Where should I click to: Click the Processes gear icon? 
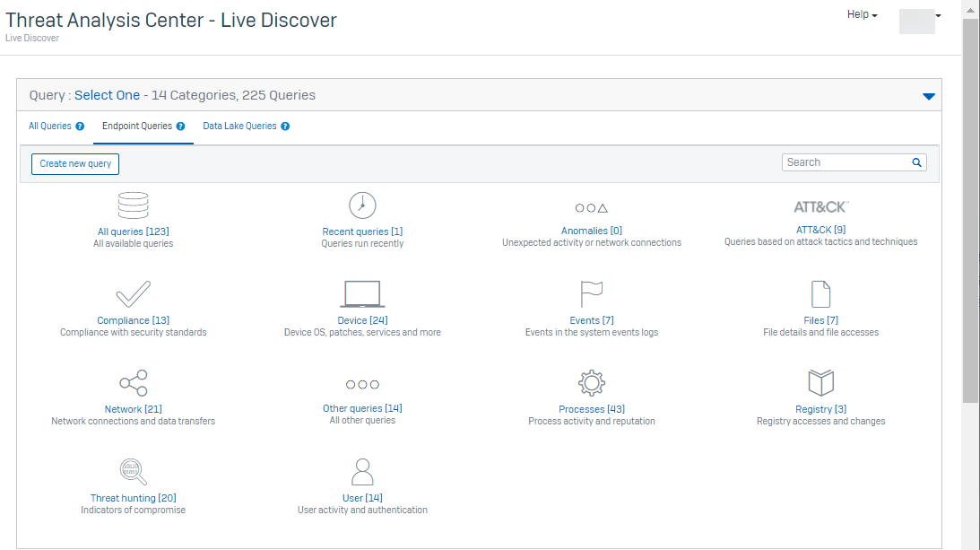(x=592, y=383)
